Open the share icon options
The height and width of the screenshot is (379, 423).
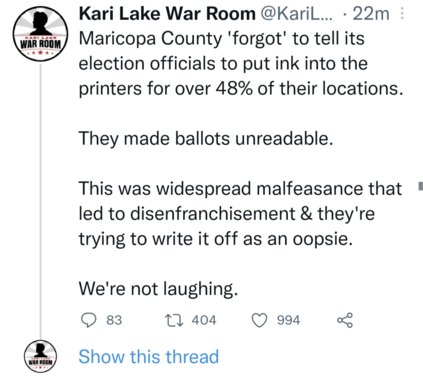(x=345, y=320)
